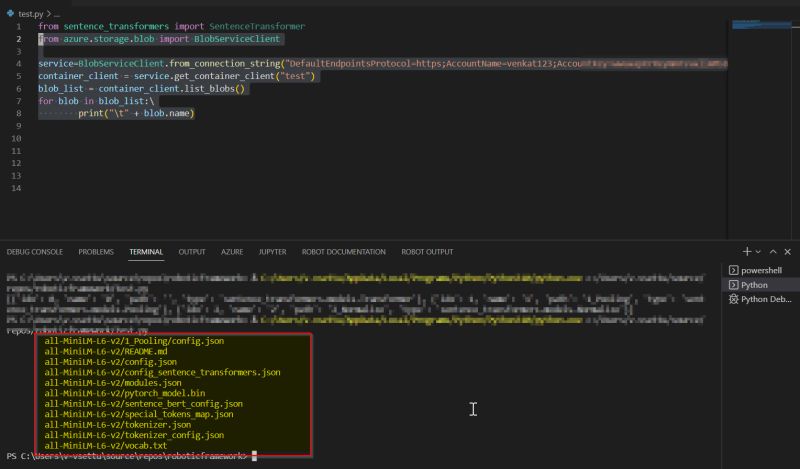Click the Python Debug bug icon
This screenshot has width=800, height=469.
click(x=734, y=299)
